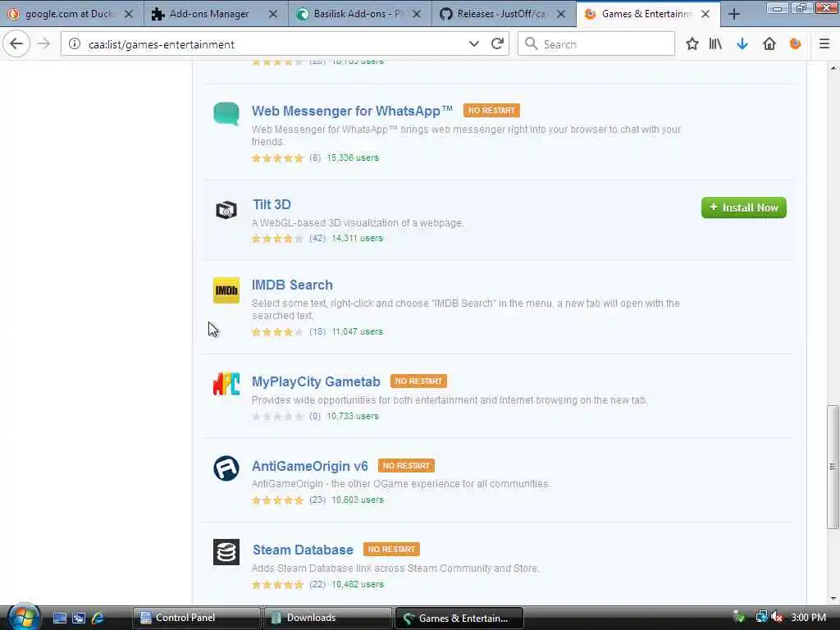840x630 pixels.
Task: Click NO RESTART badge beside Steam Database
Action: [391, 550]
